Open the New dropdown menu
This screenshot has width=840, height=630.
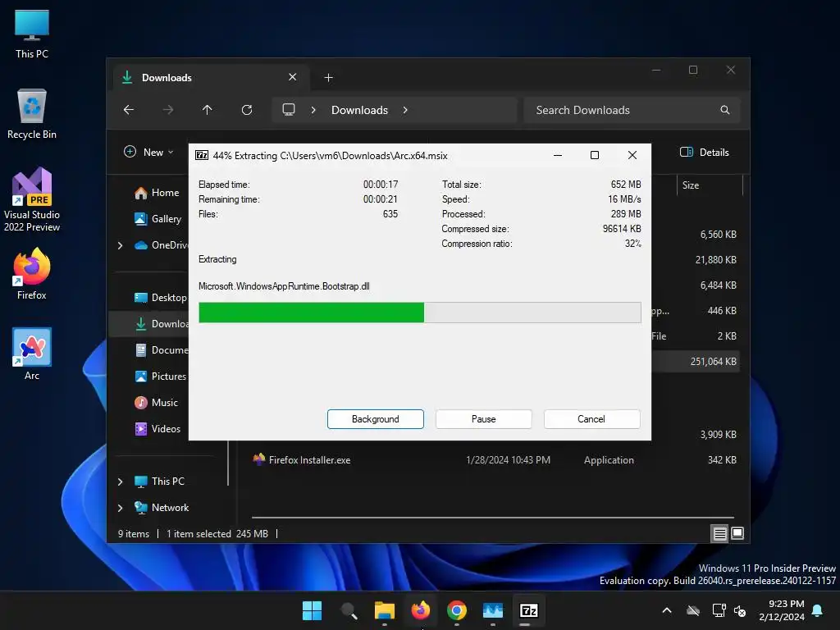click(x=149, y=152)
